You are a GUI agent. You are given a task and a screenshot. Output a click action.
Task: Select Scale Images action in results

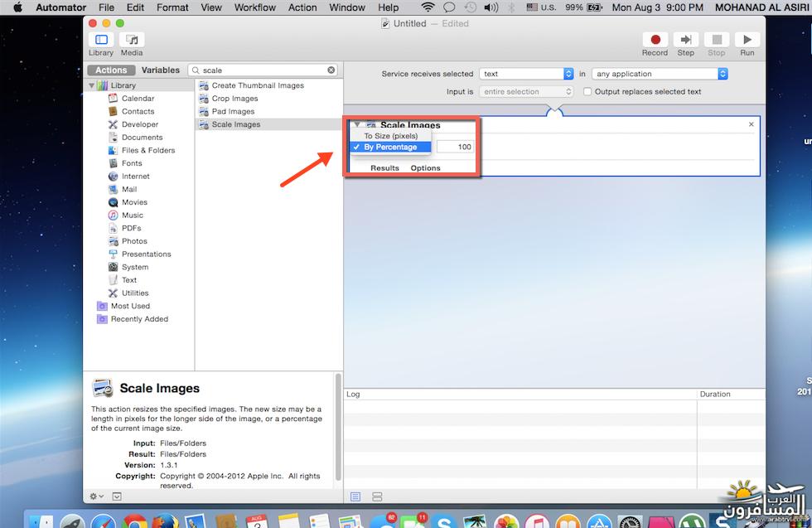click(x=269, y=124)
